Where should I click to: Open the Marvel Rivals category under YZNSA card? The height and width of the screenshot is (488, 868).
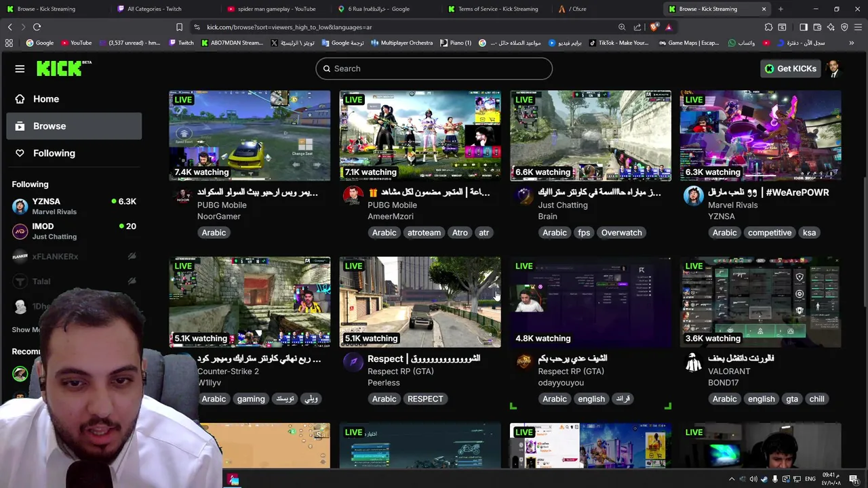coord(732,205)
